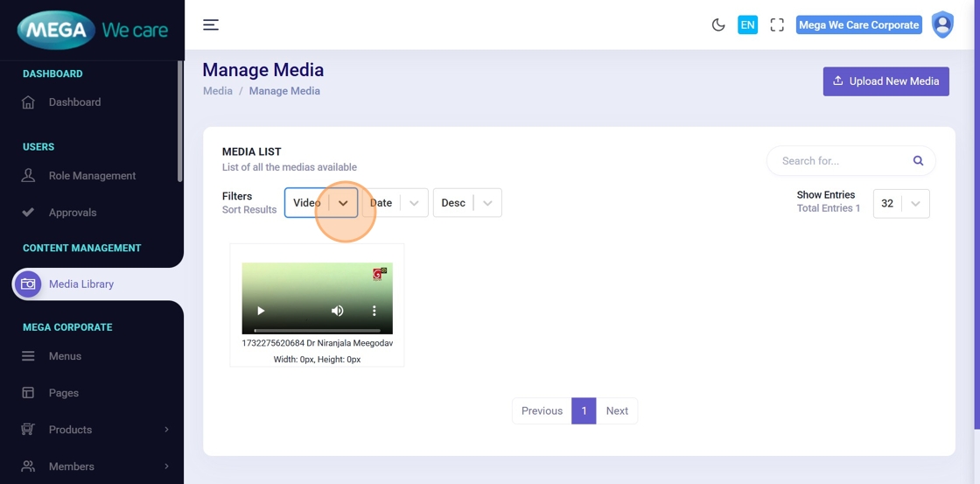Open video more options three dots
980x484 pixels.
[374, 311]
